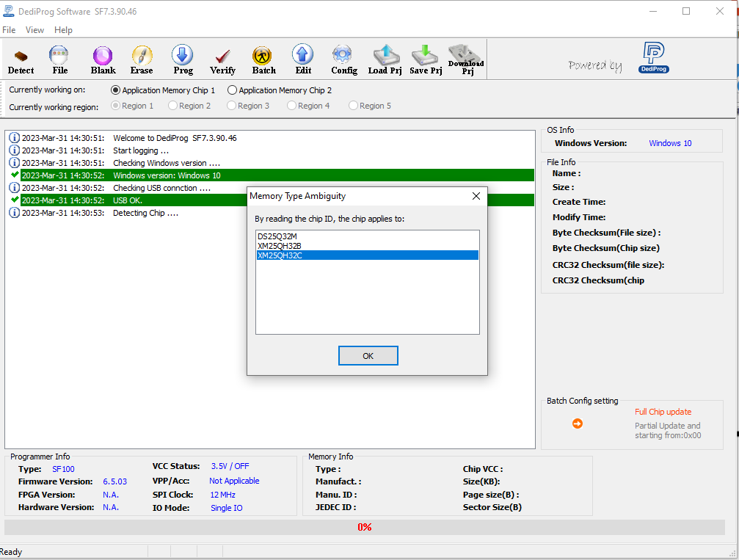Click OK in Memory Type Ambiguity dialog

[x=368, y=356]
